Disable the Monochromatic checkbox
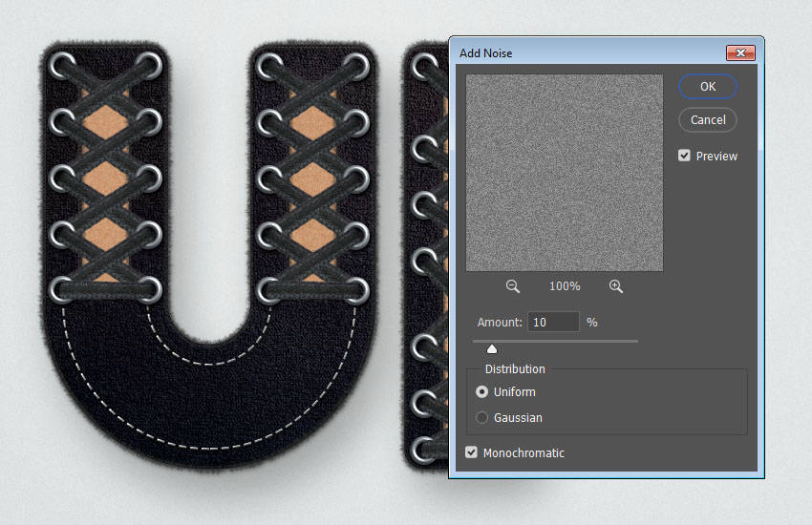Image resolution: width=812 pixels, height=525 pixels. pyautogui.click(x=471, y=452)
